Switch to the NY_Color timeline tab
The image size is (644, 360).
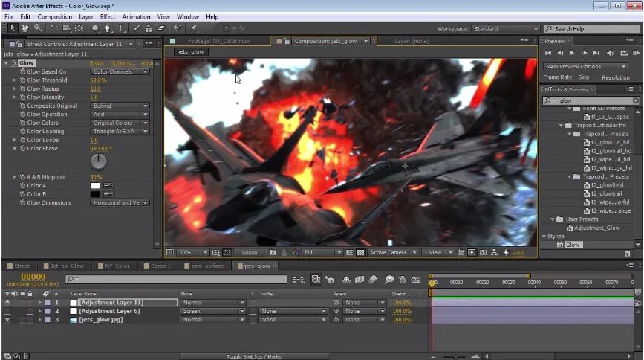[x=117, y=266]
